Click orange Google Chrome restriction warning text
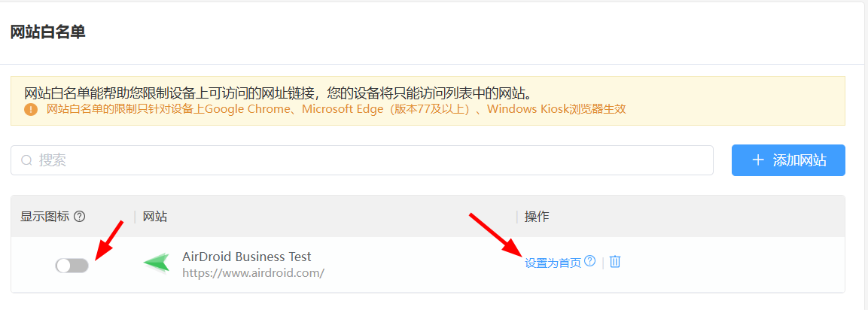The height and width of the screenshot is (310, 868). point(336,109)
